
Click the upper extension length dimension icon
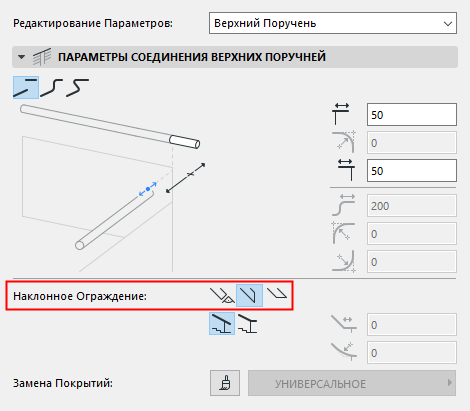[341, 114]
